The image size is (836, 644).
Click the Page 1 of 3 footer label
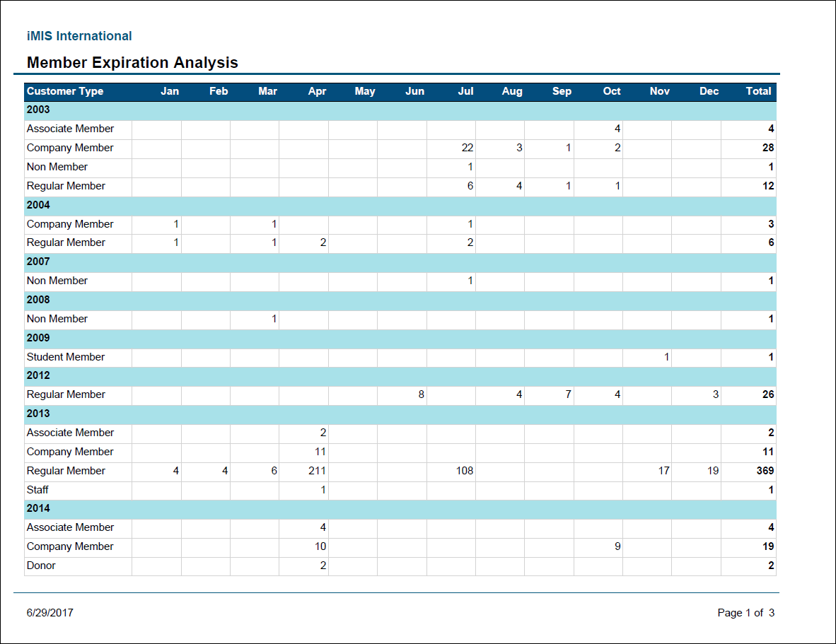tap(745, 613)
